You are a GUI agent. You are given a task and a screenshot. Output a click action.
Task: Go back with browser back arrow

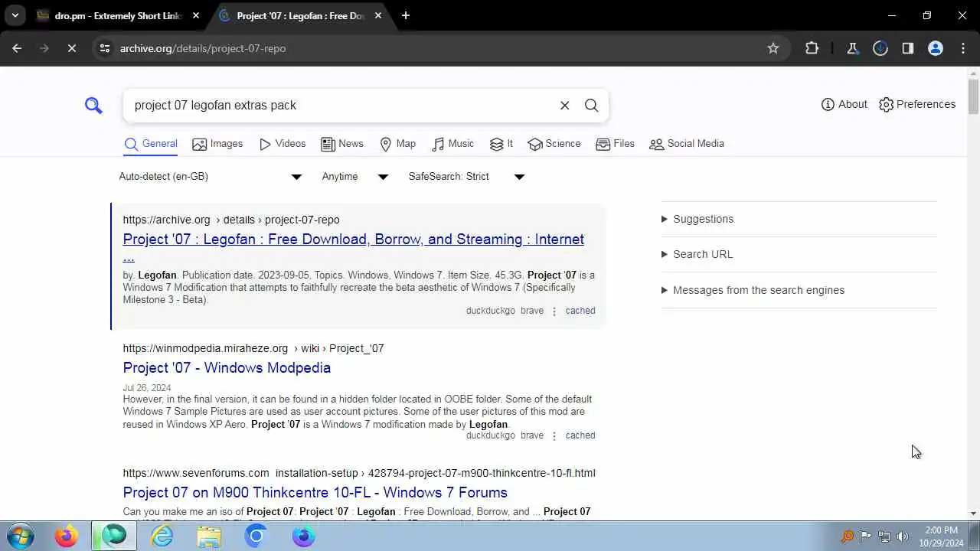[x=17, y=48]
